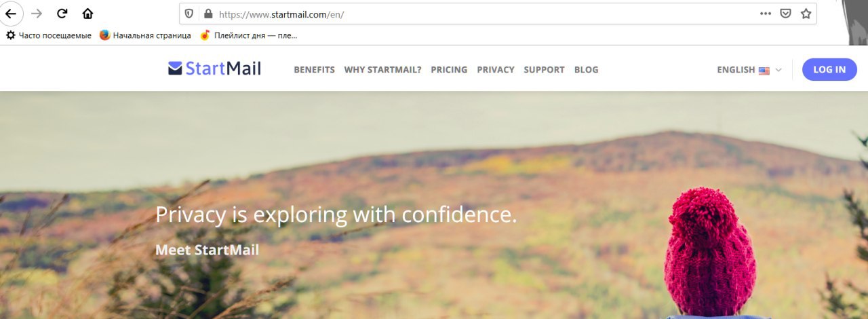Click the language selector chevron arrow
This screenshot has width=868, height=319.
778,70
